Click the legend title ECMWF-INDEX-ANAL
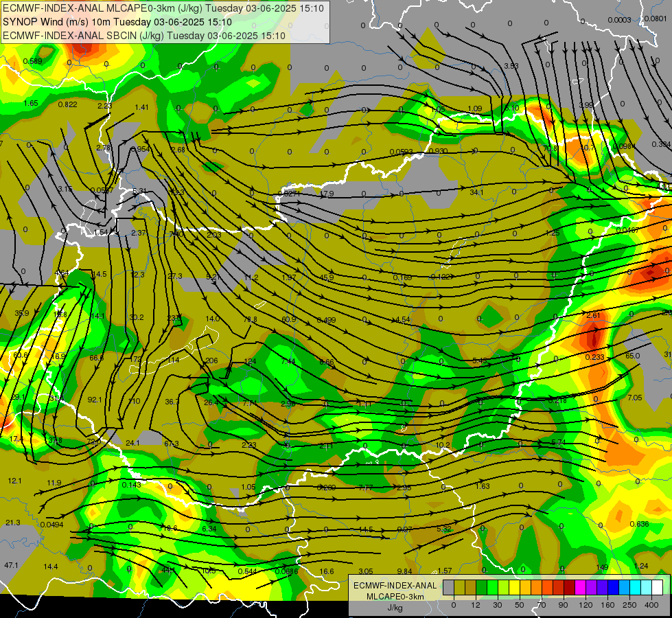Screen dimensions: 672x618 pos(395,586)
